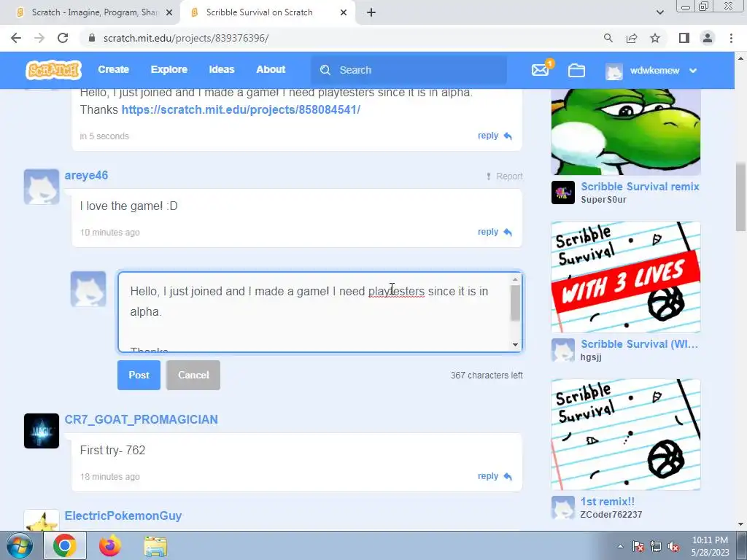Share this page via Chrome share icon
747x560 pixels.
(632, 38)
